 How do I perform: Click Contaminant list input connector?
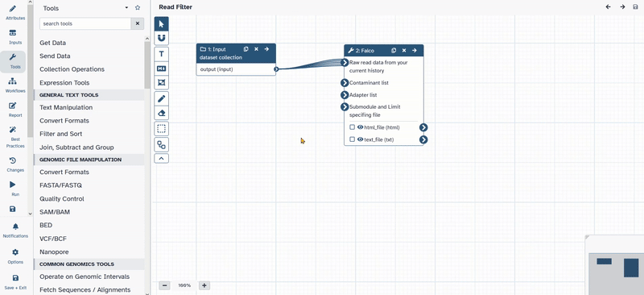coord(345,83)
